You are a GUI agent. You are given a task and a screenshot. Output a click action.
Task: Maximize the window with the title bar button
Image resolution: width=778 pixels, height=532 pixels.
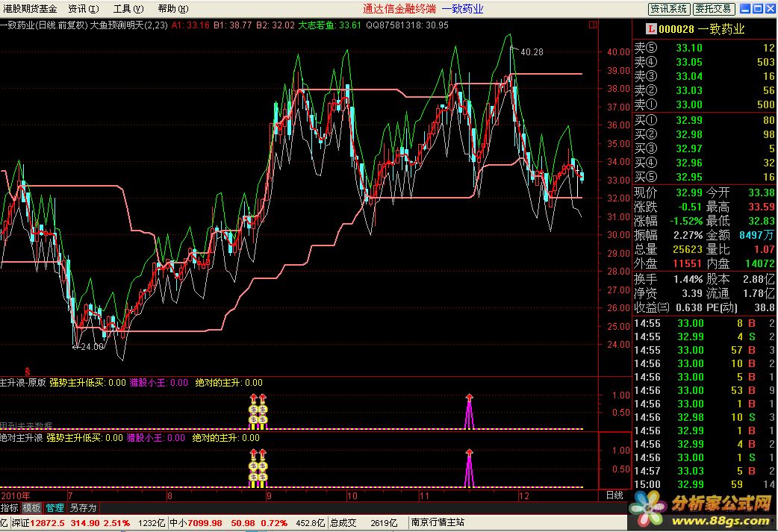click(x=758, y=8)
